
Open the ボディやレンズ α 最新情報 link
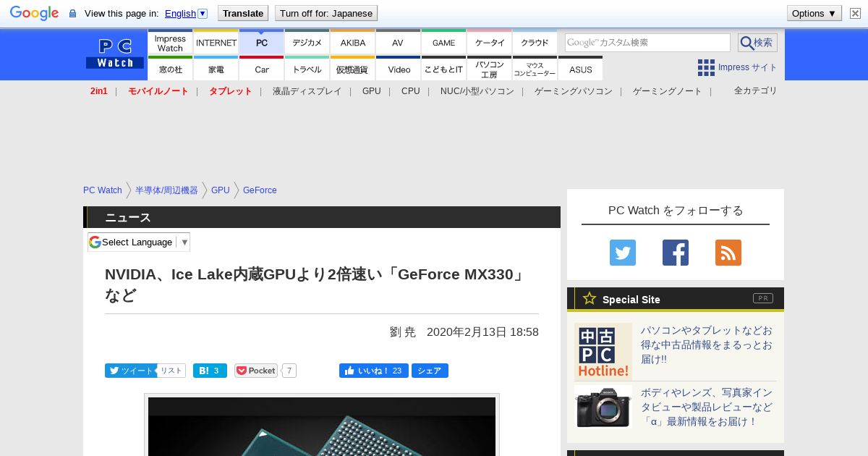[x=707, y=407]
